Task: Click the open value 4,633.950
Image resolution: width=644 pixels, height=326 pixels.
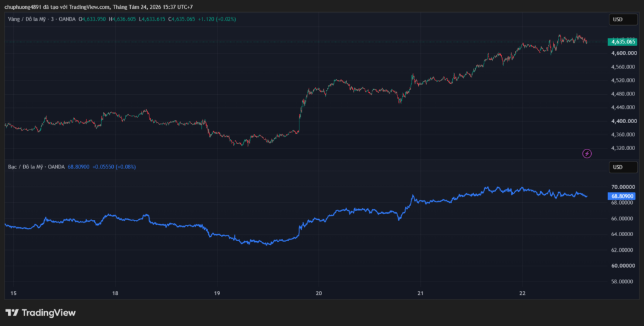Action: point(94,19)
